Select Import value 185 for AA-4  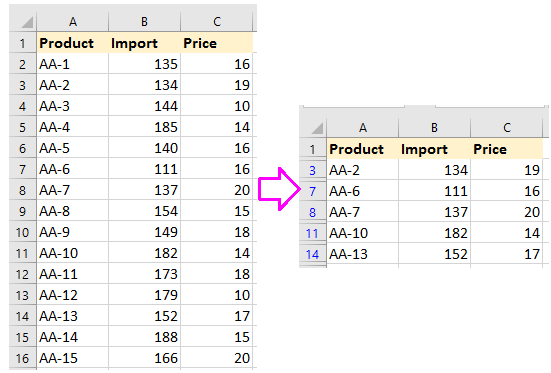(x=144, y=127)
